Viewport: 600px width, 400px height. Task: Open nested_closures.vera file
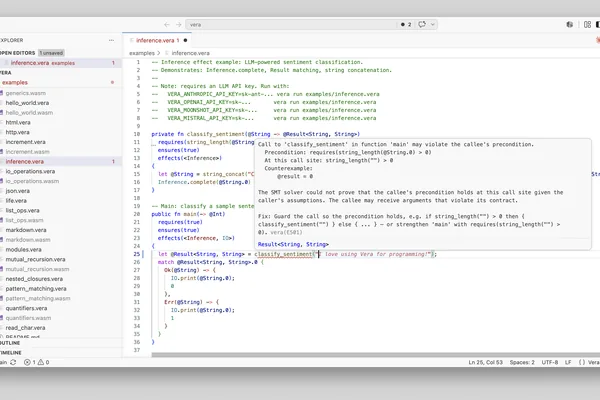[x=34, y=279]
